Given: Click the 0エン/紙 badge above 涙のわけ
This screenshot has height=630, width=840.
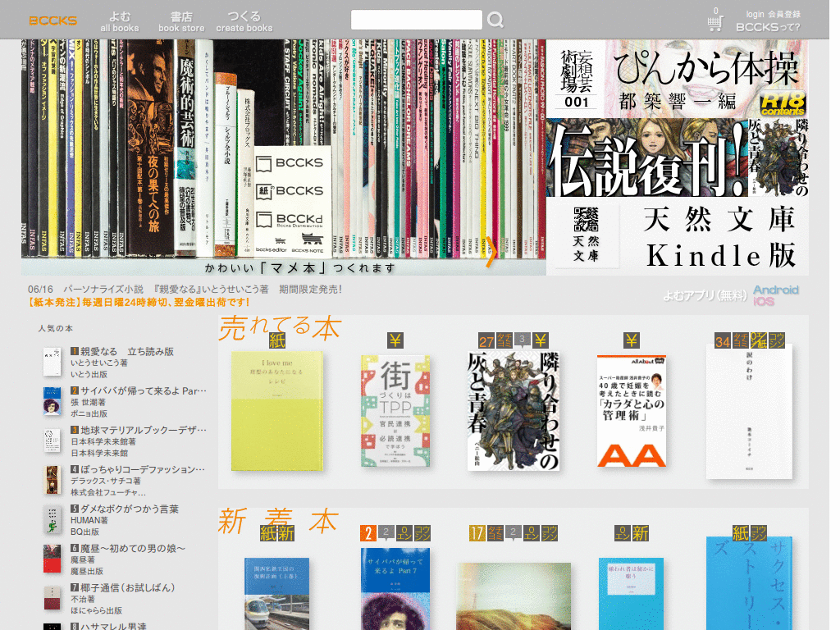Looking at the screenshot, I should (x=758, y=340).
